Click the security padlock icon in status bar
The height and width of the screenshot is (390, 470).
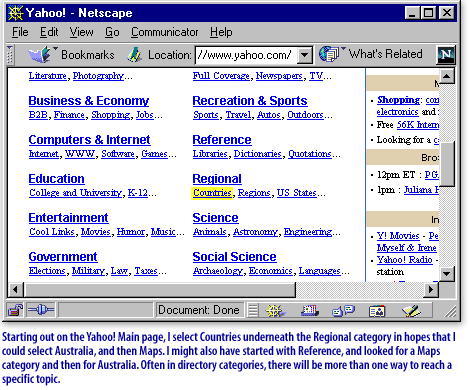coord(16,310)
